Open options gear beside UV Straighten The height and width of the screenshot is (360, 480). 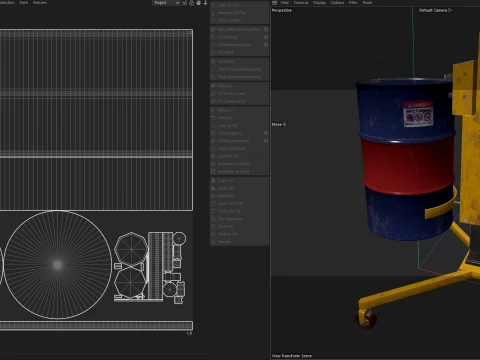pos(266,133)
